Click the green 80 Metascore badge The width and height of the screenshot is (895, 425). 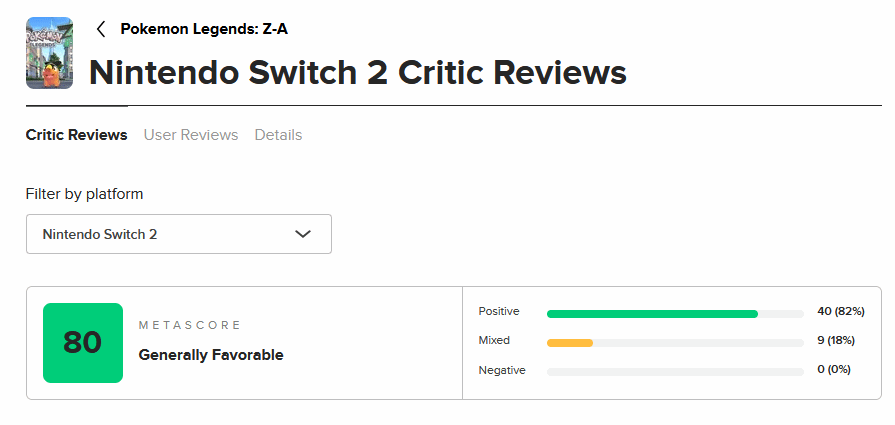click(x=83, y=343)
